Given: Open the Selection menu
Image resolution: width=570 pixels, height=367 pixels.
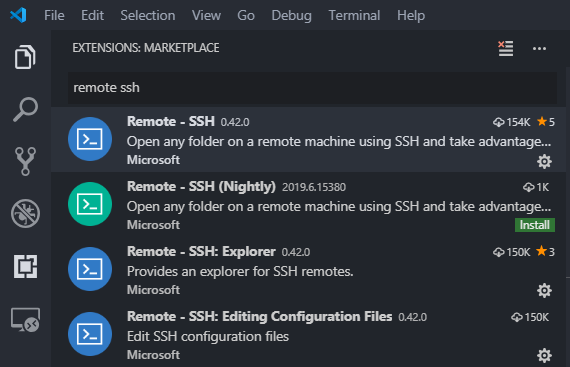Looking at the screenshot, I should coord(148,16).
